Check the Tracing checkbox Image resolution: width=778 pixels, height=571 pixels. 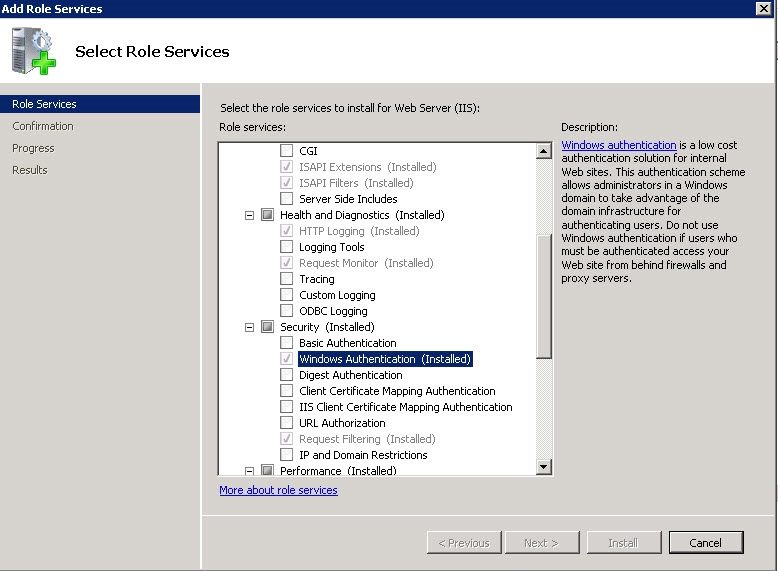tap(287, 279)
